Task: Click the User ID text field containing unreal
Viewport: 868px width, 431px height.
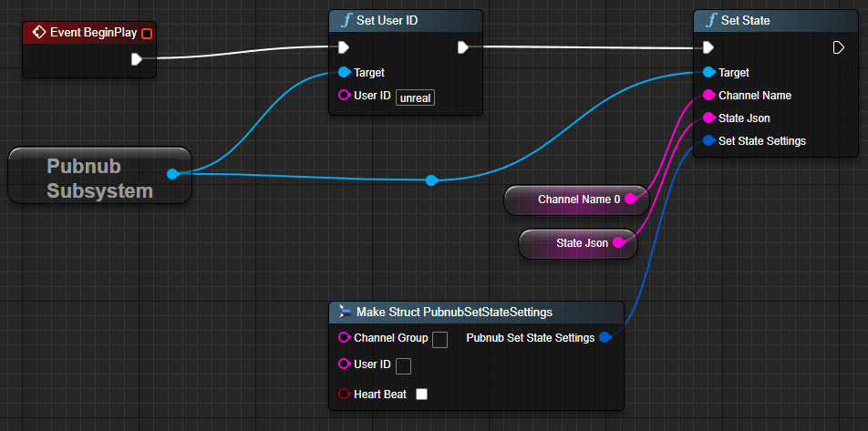Action: point(415,97)
